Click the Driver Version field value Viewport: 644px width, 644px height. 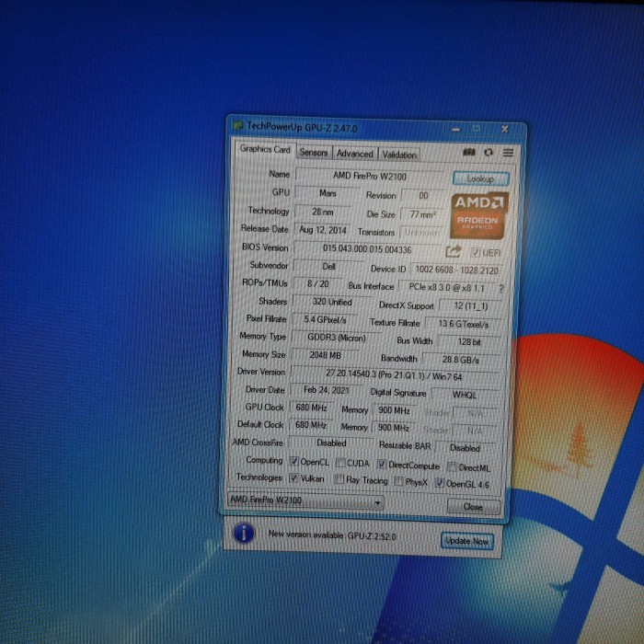coord(394,375)
